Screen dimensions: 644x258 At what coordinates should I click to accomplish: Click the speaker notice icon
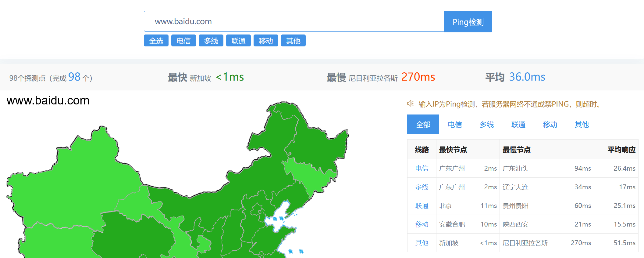410,104
